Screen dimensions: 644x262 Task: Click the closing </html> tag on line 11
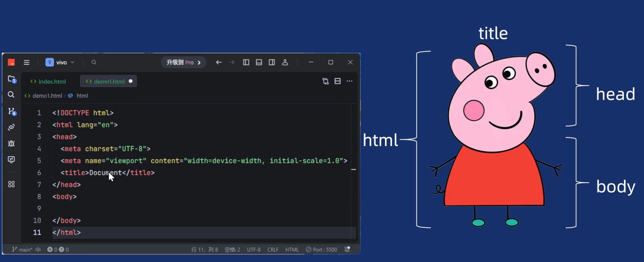[x=67, y=233]
